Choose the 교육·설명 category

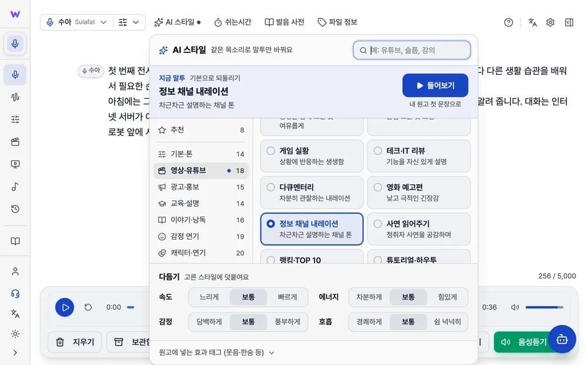click(x=201, y=204)
